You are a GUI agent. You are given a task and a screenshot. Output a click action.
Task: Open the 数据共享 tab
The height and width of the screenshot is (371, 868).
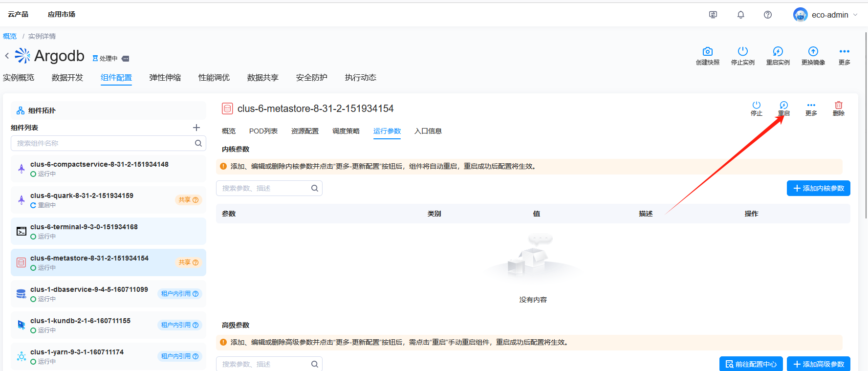263,78
